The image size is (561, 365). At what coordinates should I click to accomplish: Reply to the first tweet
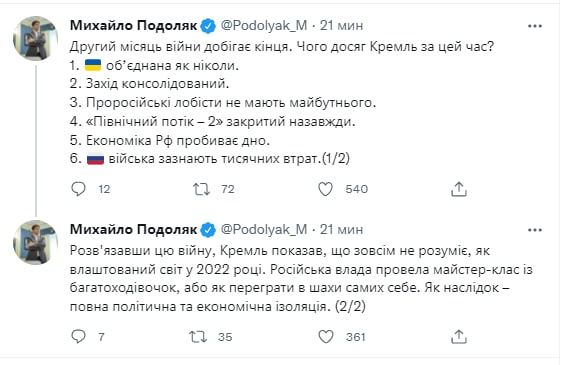(78, 189)
